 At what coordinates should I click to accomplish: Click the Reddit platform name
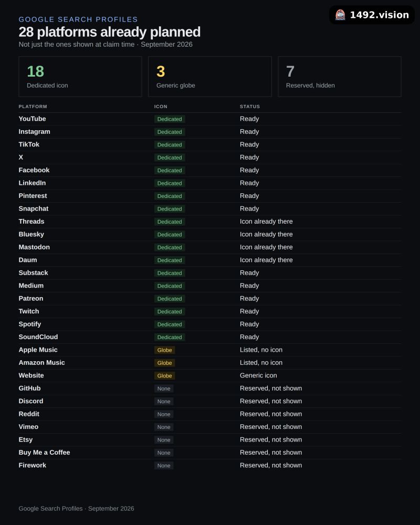click(29, 414)
